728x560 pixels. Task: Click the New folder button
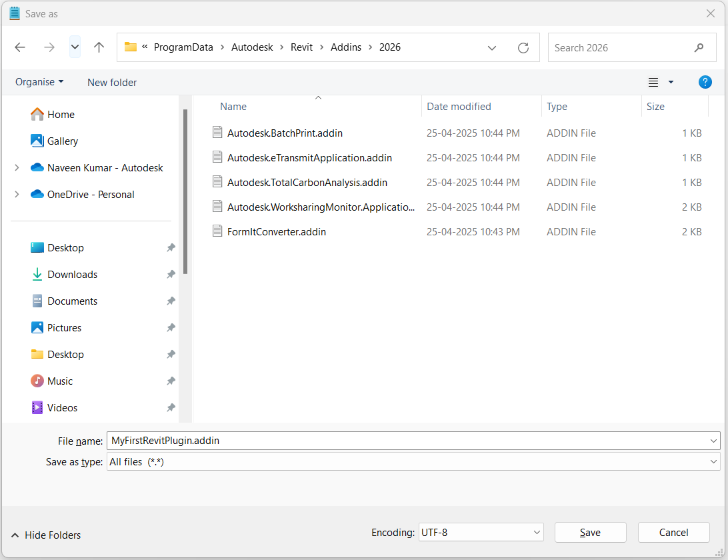[x=112, y=83]
